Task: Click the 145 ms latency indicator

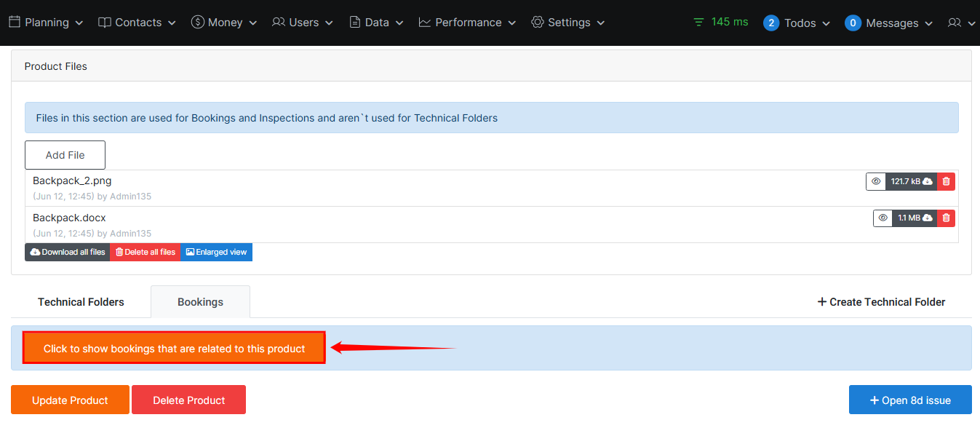Action: [x=720, y=22]
